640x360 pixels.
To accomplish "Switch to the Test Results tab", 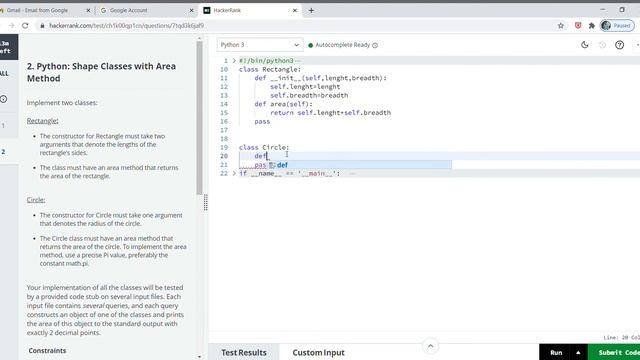I will pos(244,352).
